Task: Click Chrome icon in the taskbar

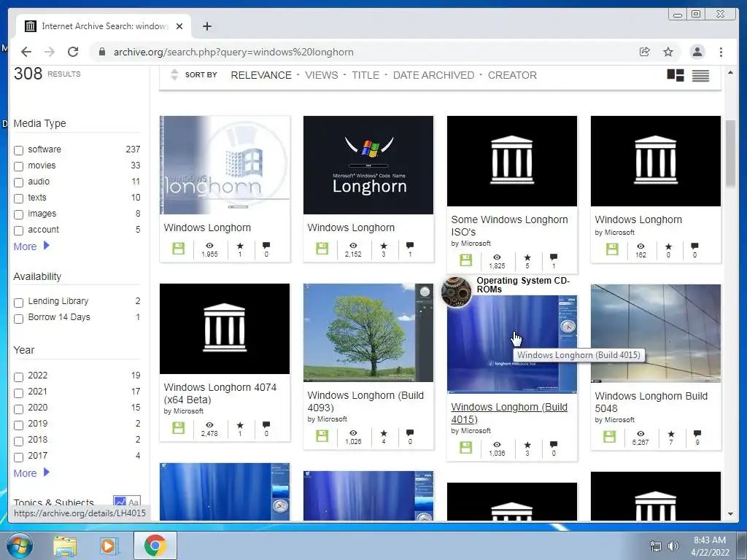Action: tap(155, 545)
